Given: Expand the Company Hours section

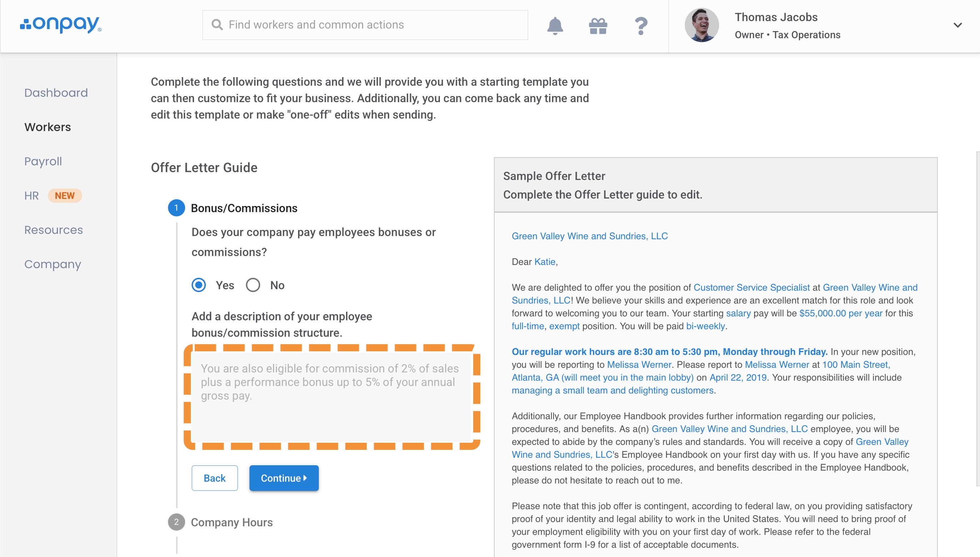Looking at the screenshot, I should tap(232, 522).
